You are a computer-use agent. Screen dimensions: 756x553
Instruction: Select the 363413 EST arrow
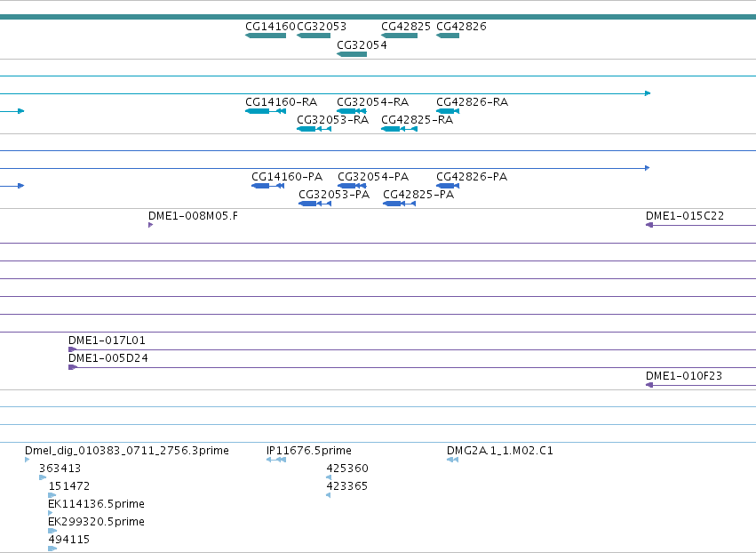coord(43,477)
